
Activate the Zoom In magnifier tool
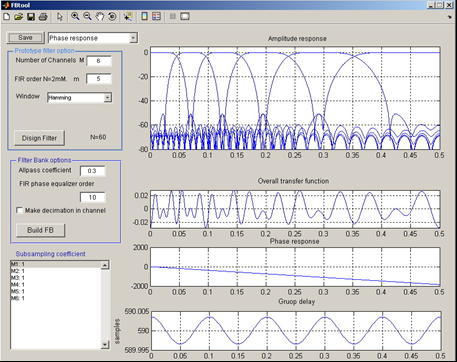pyautogui.click(x=75, y=16)
